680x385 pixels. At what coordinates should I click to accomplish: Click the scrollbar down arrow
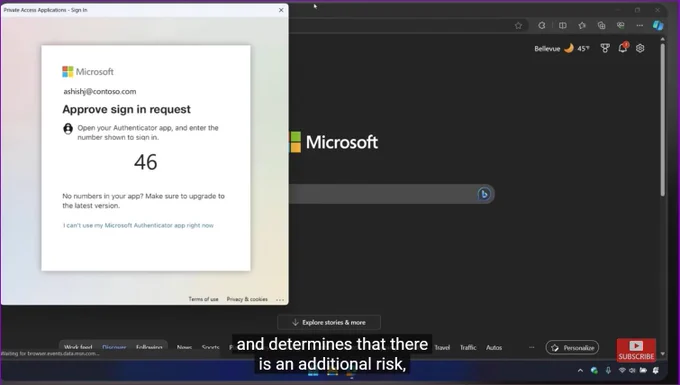pyautogui.click(x=663, y=354)
